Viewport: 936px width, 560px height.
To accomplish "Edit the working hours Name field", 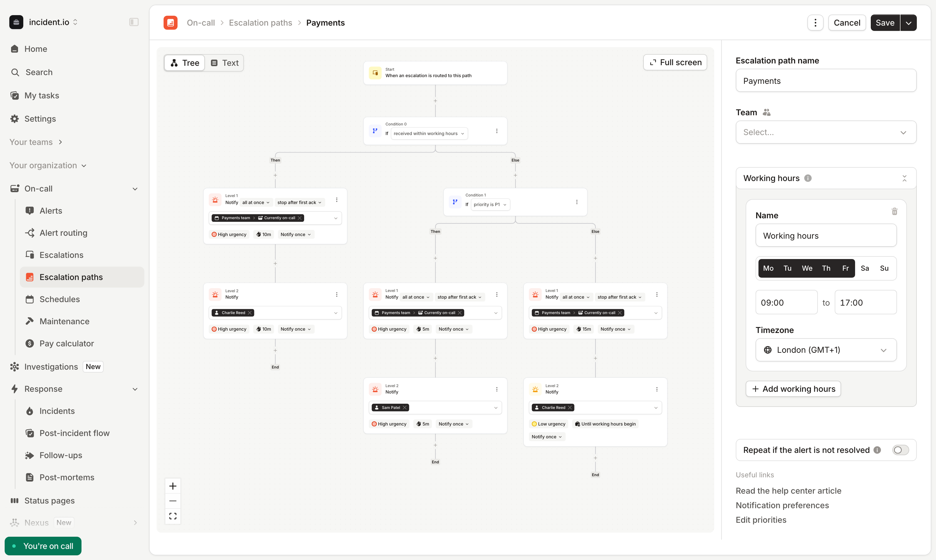I will (826, 235).
